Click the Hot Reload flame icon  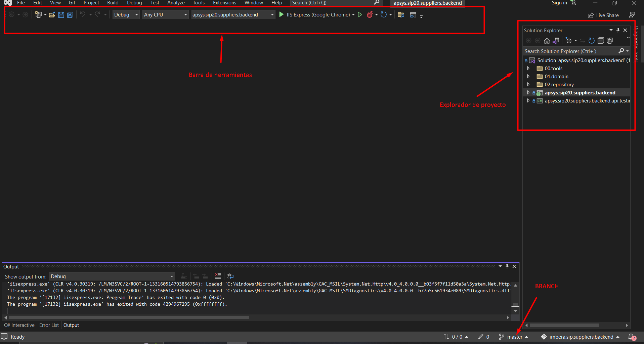[370, 15]
